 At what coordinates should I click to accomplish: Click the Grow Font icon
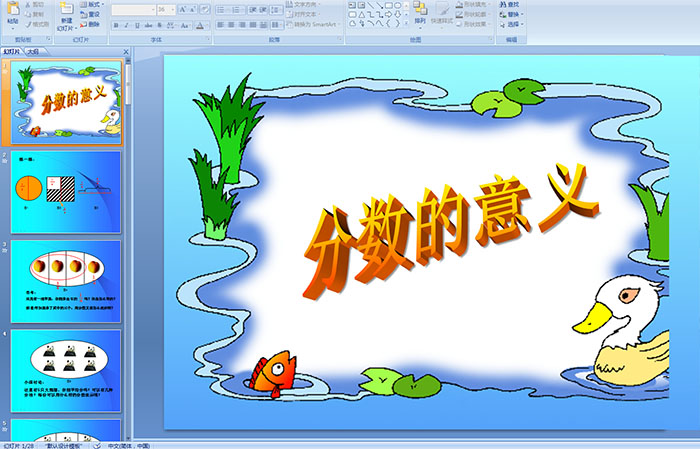(x=183, y=9)
